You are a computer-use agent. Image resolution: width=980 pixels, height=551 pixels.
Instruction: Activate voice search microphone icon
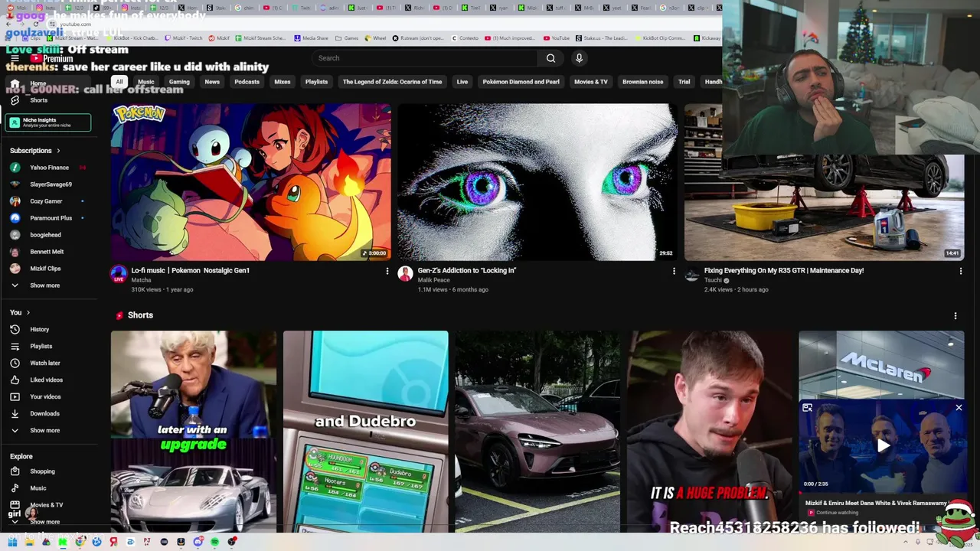pos(579,58)
